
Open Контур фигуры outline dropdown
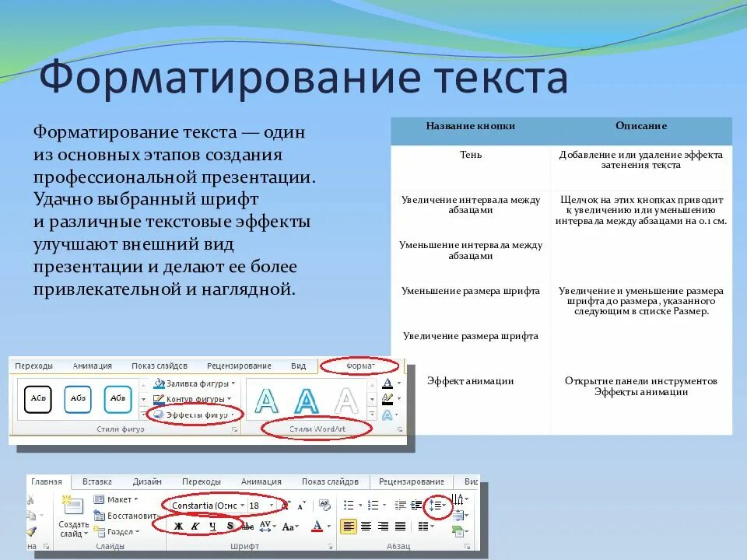[x=192, y=398]
